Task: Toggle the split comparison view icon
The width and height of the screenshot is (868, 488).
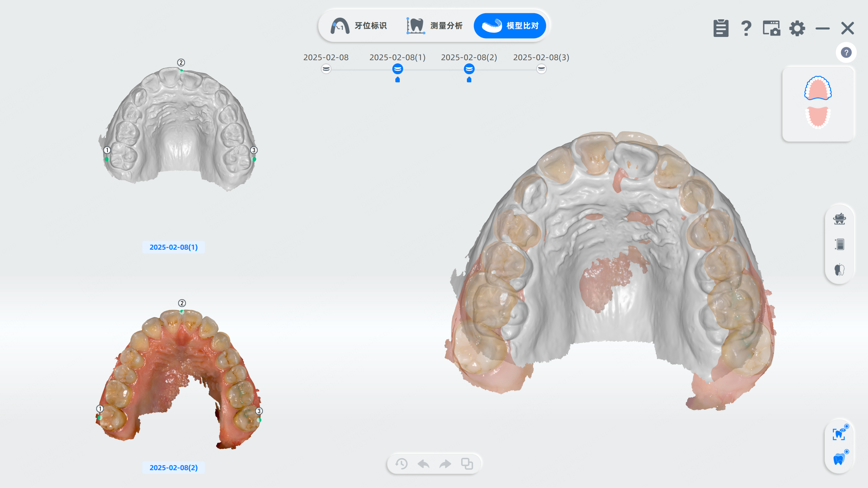Action: [840, 244]
